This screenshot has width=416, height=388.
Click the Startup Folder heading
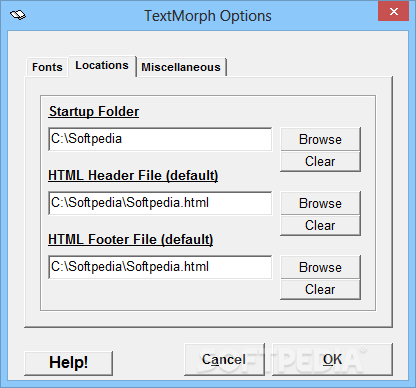click(94, 111)
